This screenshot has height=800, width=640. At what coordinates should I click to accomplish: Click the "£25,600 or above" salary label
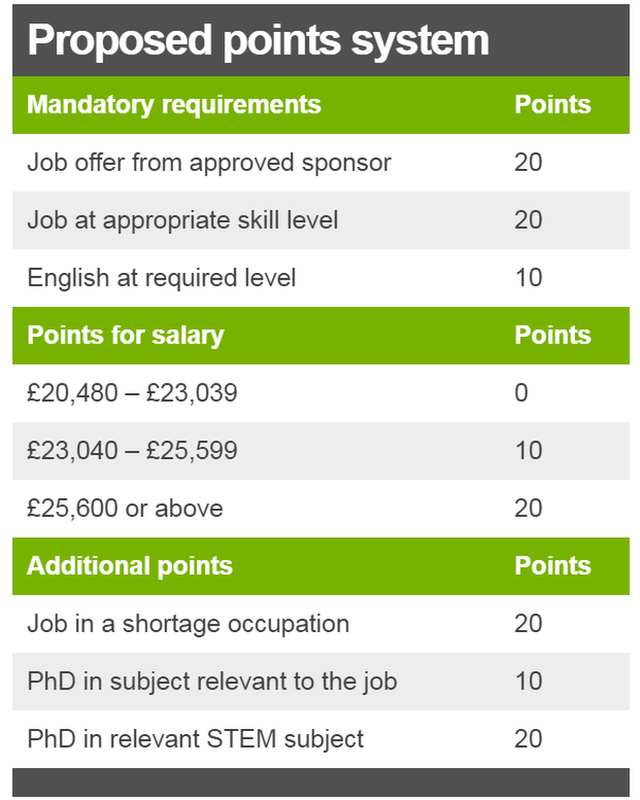pyautogui.click(x=125, y=508)
